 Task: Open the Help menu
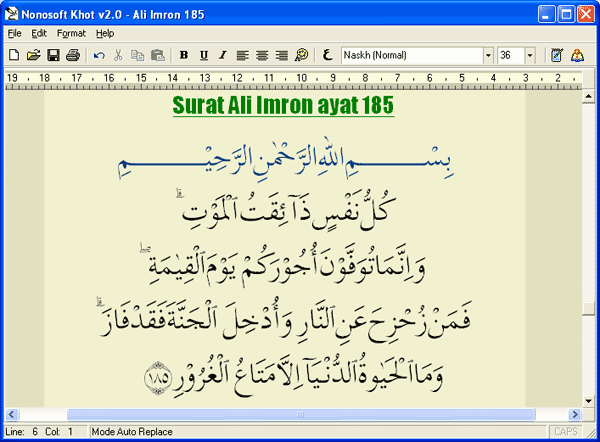[x=105, y=33]
